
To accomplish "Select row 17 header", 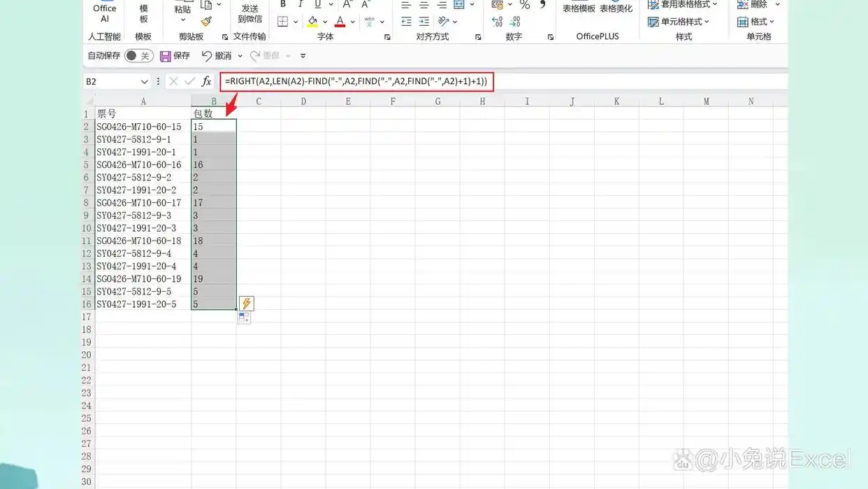I will tap(87, 317).
